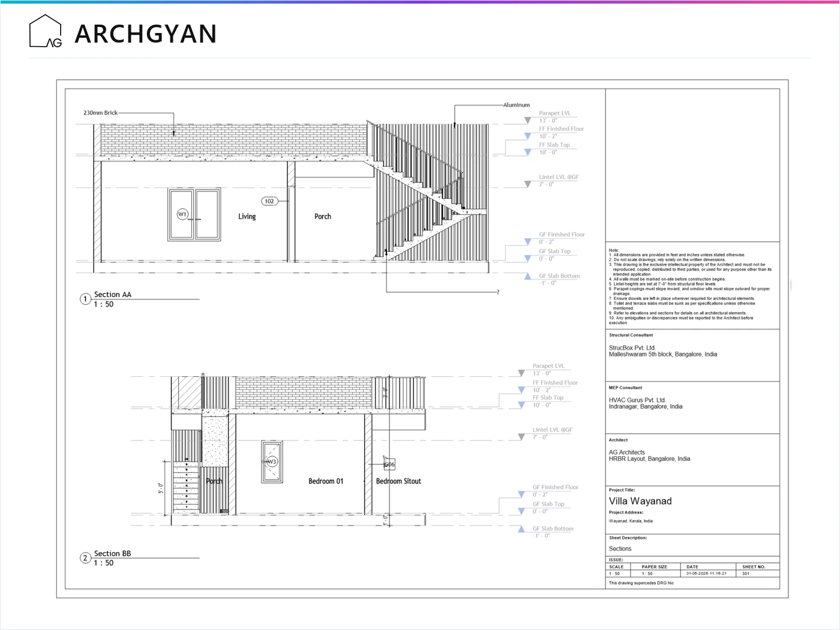Click the 5'-0" dimension beside the Section BB stairs
Viewport: 840px width, 630px height.
(161, 488)
